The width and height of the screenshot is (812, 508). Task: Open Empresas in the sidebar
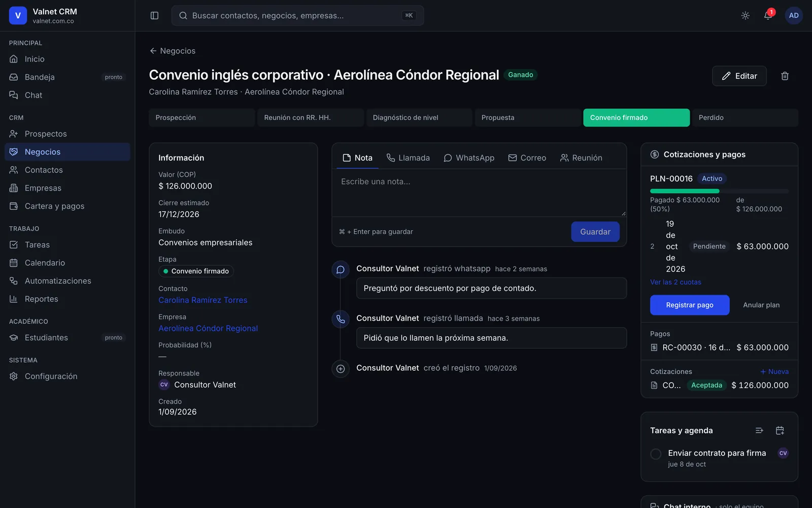(67, 188)
